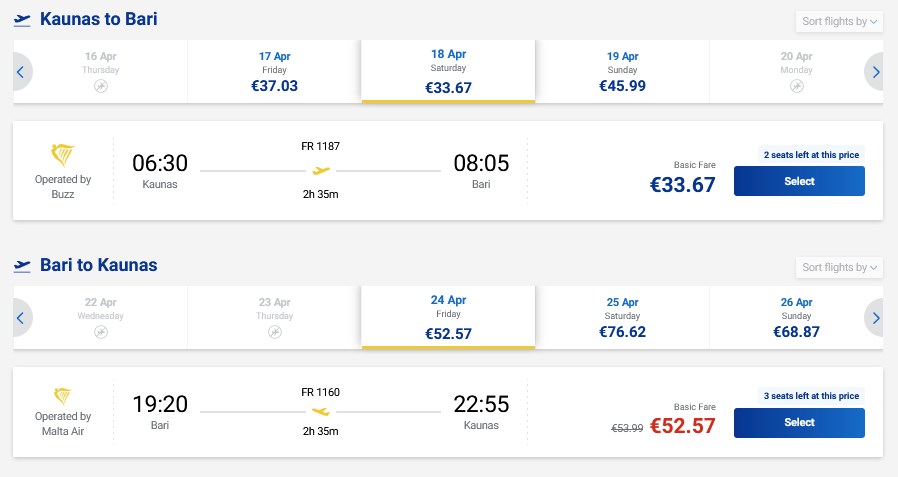Choose the 17 Apr Friday €37.03 date tab
This screenshot has width=898, height=477.
tap(274, 71)
